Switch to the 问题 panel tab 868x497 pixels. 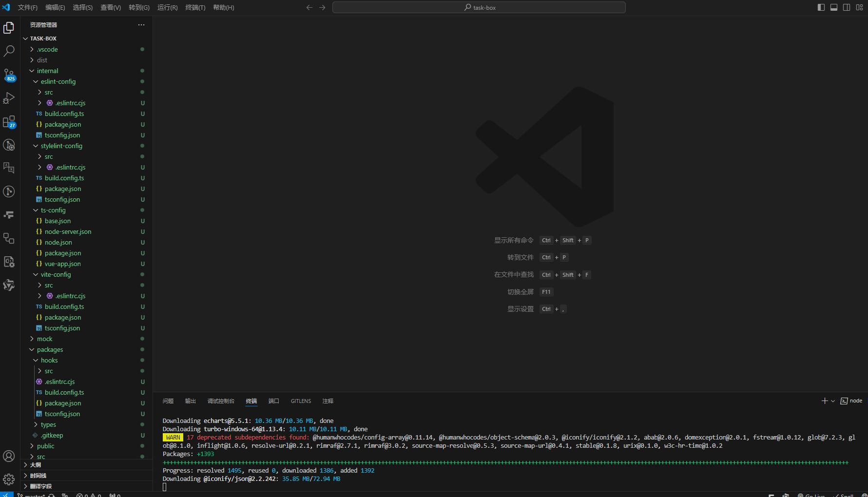point(168,401)
